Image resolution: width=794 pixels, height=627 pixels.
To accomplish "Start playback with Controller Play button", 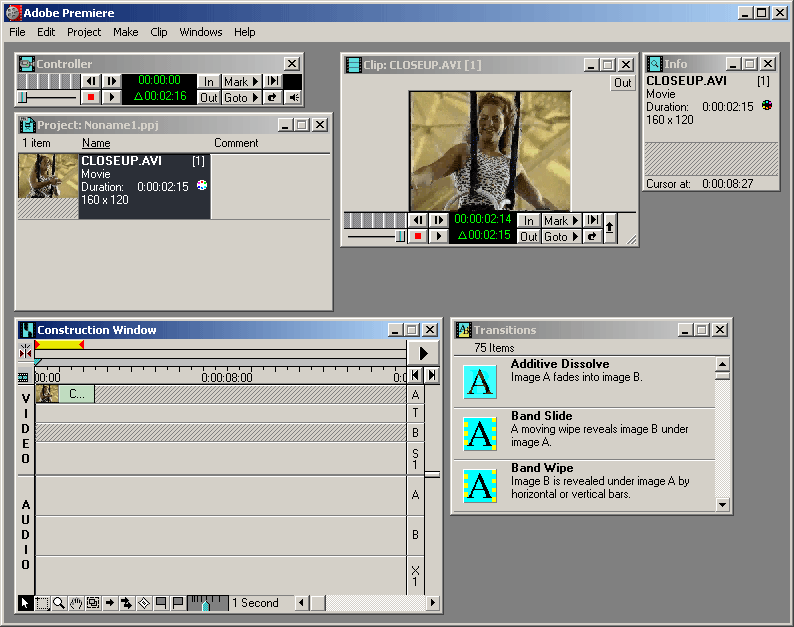I will point(111,97).
